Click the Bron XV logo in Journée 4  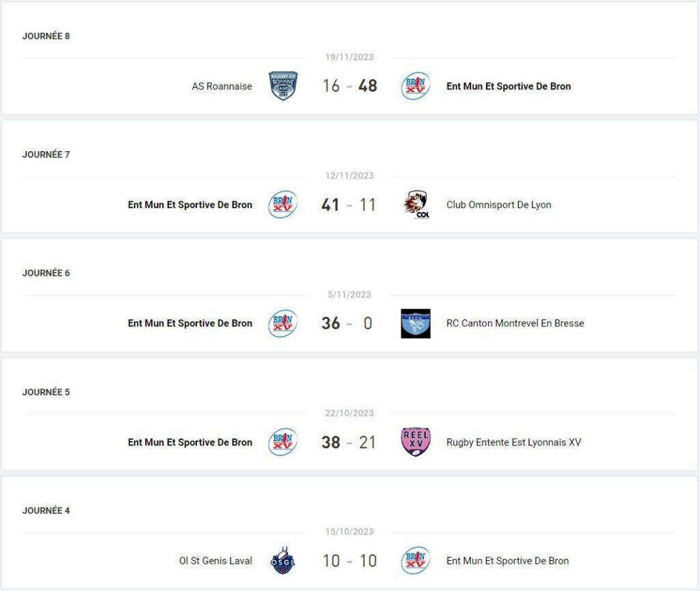coord(416,560)
